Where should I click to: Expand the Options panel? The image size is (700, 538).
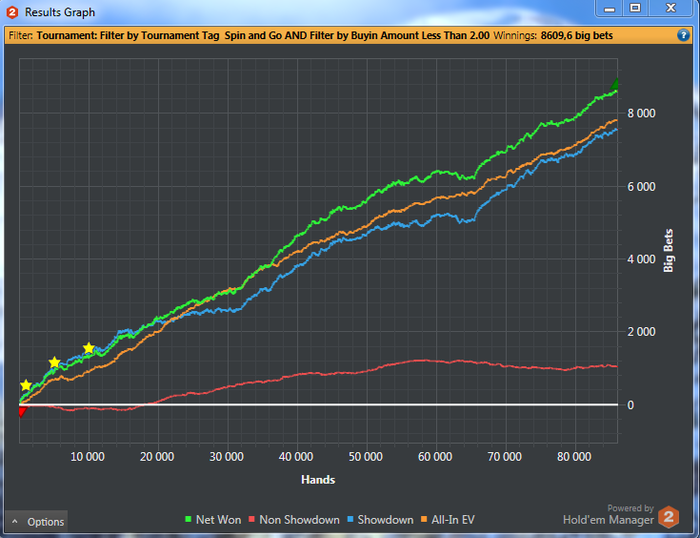pyautogui.click(x=37, y=521)
